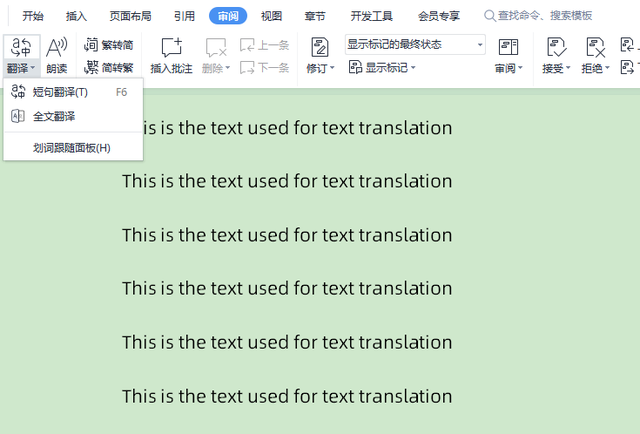Click the 查找命令、搜索模板 search box

538,16
